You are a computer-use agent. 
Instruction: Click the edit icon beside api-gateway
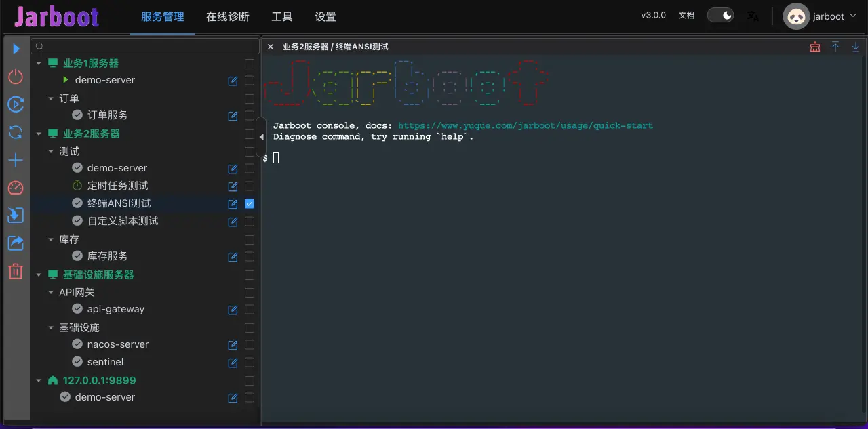tap(233, 310)
